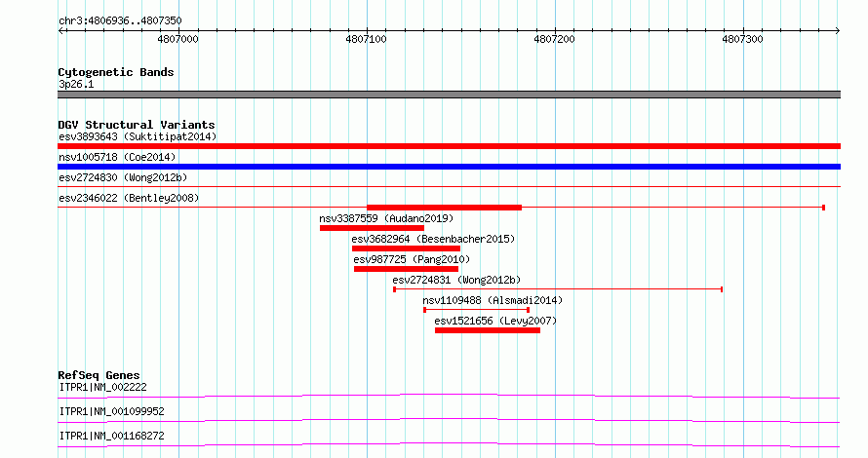Viewport: 868px width, 458px height.
Task: Click the thin nsv1109488 variant line
Action: [477, 310]
